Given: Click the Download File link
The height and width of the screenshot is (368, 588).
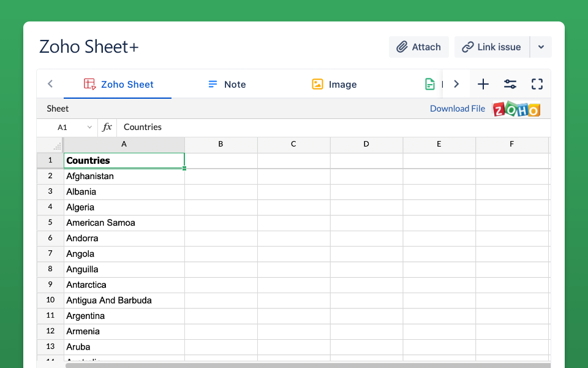Looking at the screenshot, I should pos(457,109).
